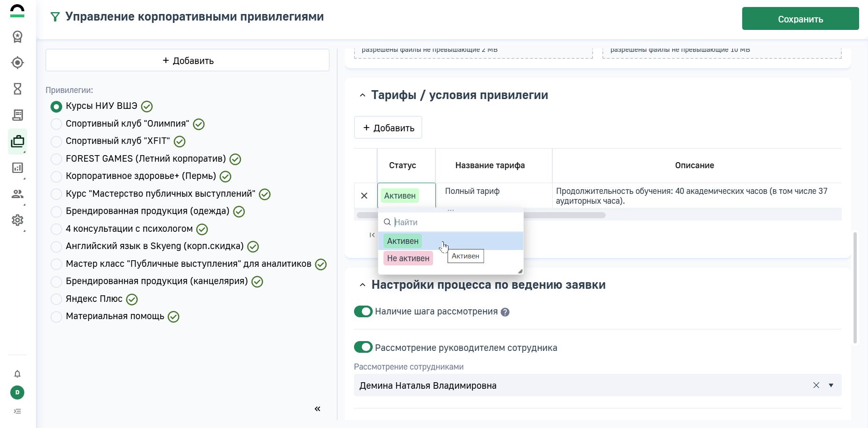This screenshot has height=428, width=868.
Task: Click the help icon beside Наличие шага рассмотрения
Action: (x=505, y=312)
